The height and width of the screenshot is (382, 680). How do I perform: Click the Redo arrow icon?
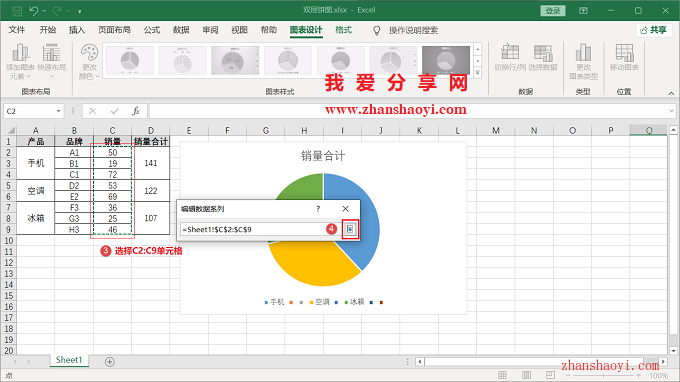[57, 10]
